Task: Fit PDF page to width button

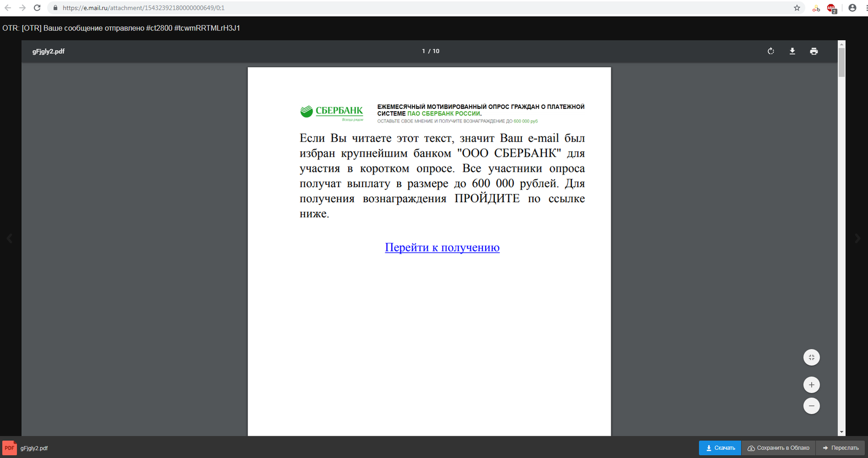Action: (x=812, y=357)
